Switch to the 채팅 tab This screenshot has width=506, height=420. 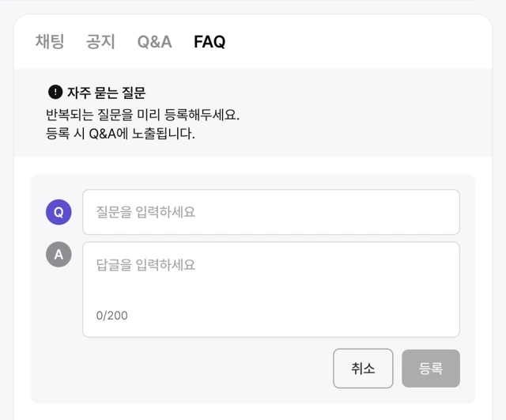point(50,42)
